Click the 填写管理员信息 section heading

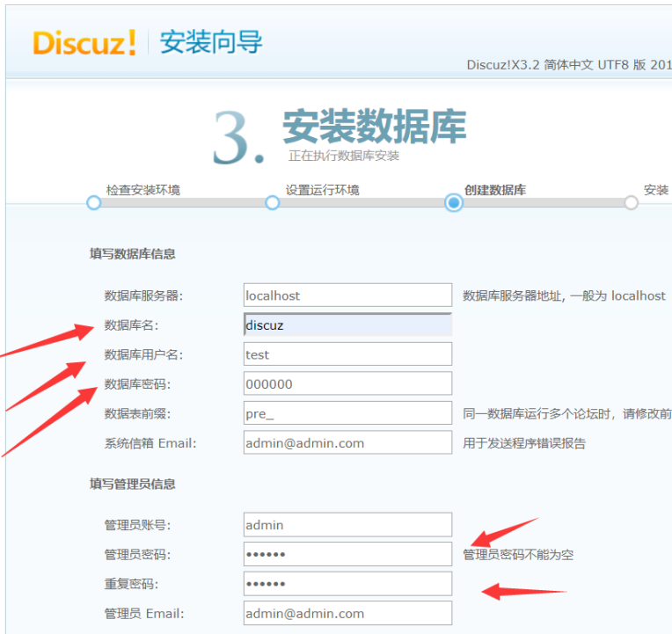point(133,484)
